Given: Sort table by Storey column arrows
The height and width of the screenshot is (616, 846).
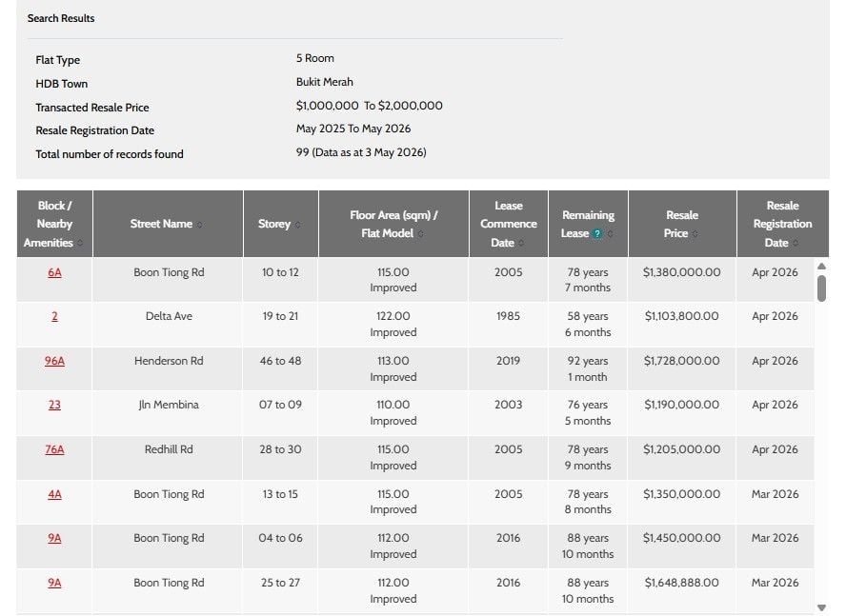Looking at the screenshot, I should (x=298, y=225).
